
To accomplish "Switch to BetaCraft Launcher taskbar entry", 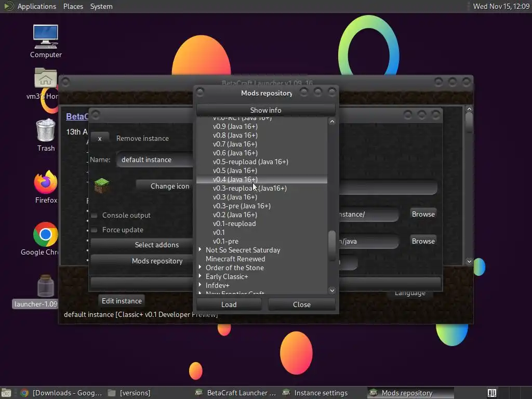I will [236, 393].
